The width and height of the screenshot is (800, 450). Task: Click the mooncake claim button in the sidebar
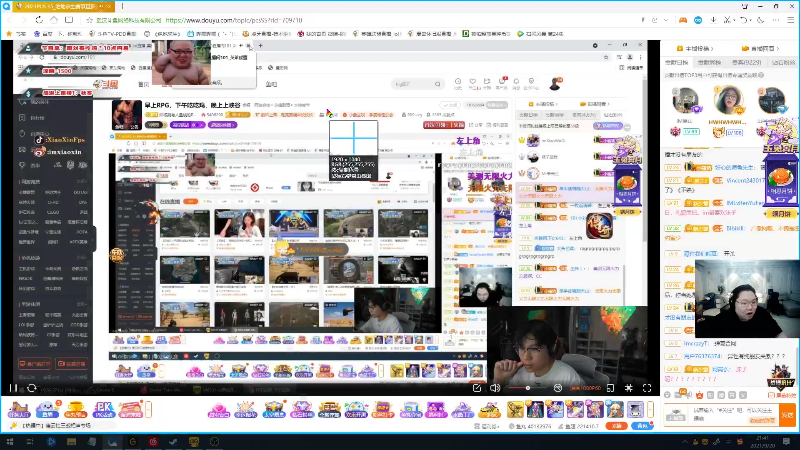point(780,214)
